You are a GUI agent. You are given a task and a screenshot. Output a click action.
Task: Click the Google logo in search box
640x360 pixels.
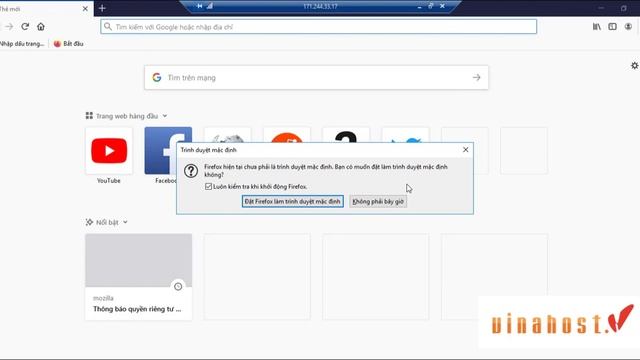coord(157,78)
